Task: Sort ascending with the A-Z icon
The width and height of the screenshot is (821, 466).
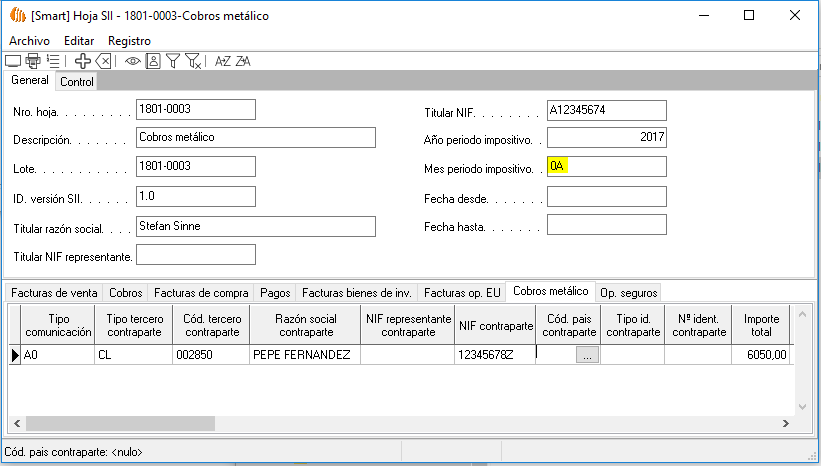Action: 223,61
